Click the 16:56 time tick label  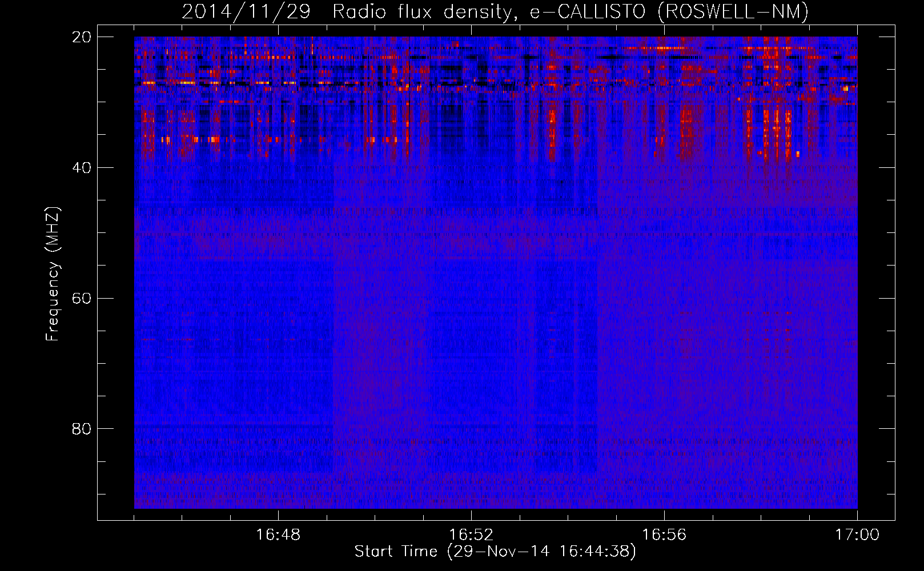click(x=664, y=535)
